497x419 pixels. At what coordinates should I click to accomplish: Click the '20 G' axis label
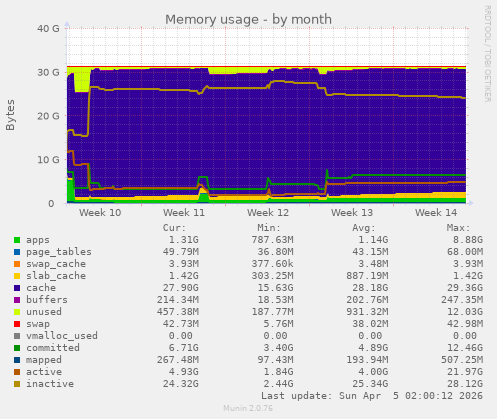click(x=48, y=116)
